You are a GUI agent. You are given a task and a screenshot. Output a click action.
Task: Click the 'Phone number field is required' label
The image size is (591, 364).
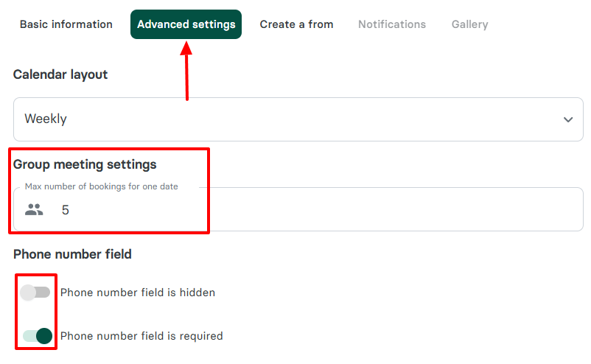point(141,336)
